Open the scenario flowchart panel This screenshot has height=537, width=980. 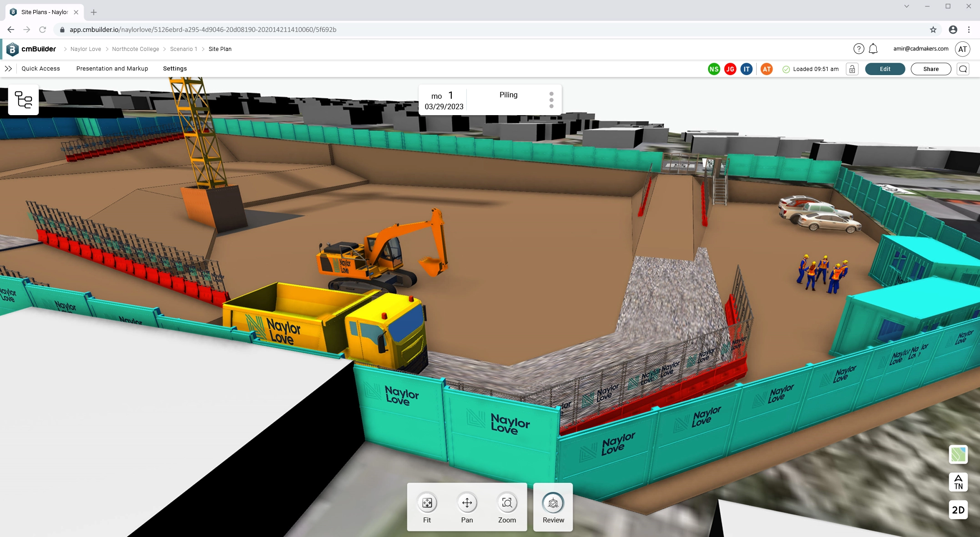click(23, 100)
